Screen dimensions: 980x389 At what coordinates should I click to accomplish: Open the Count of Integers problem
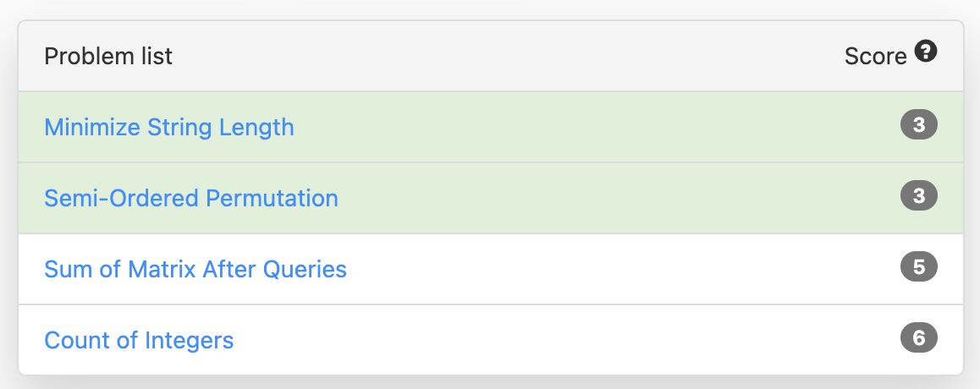point(139,340)
